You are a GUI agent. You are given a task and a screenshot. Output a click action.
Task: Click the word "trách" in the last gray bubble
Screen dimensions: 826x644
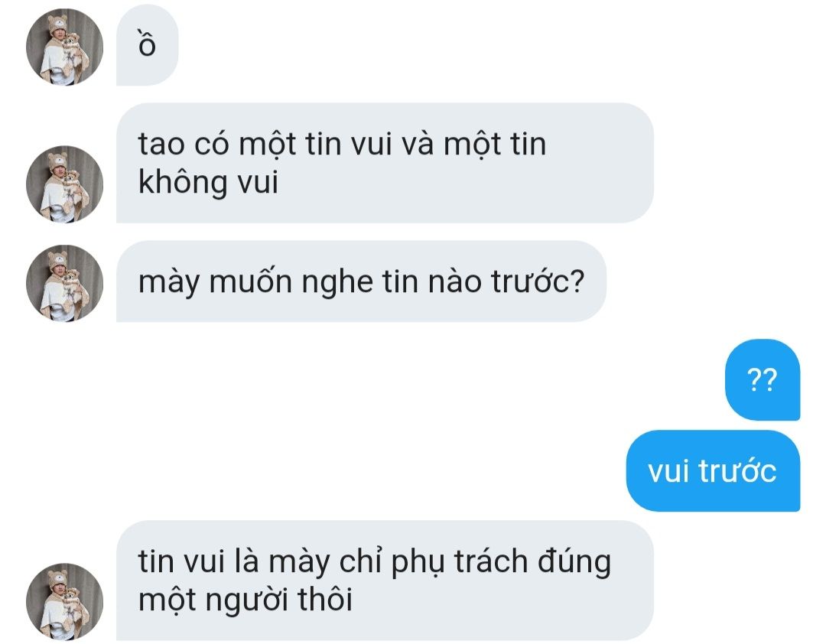491,561
